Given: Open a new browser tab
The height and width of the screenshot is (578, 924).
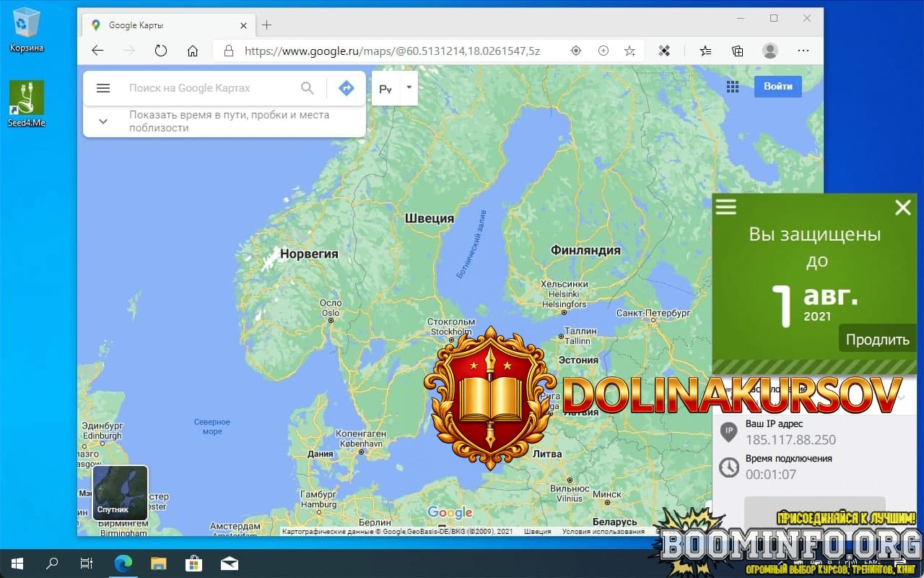Looking at the screenshot, I should click(x=267, y=24).
